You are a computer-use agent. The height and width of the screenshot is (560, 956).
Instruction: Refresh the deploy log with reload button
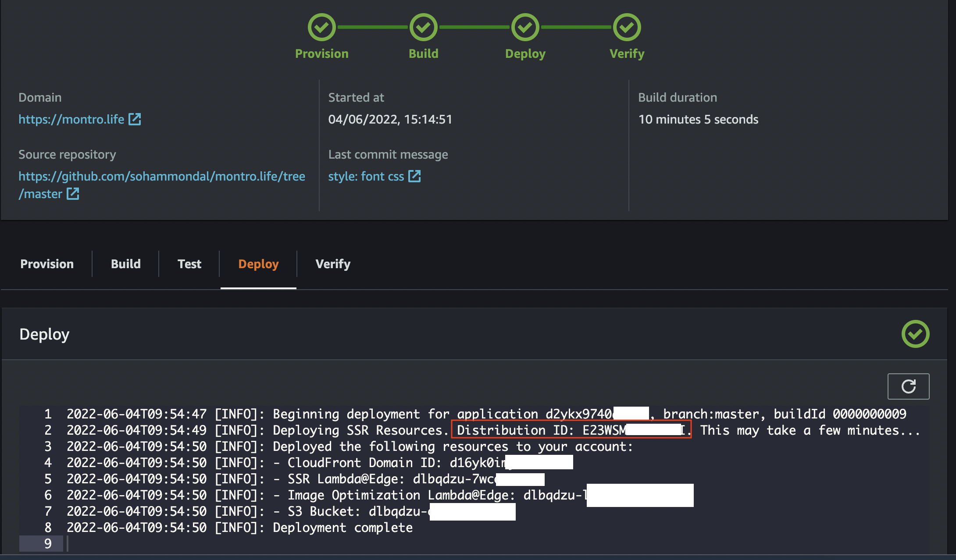[908, 386]
